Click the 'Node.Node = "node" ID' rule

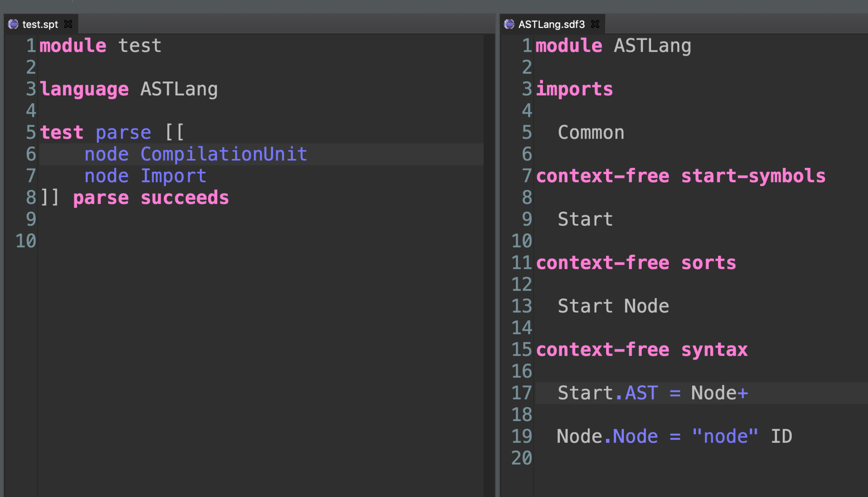coord(674,436)
